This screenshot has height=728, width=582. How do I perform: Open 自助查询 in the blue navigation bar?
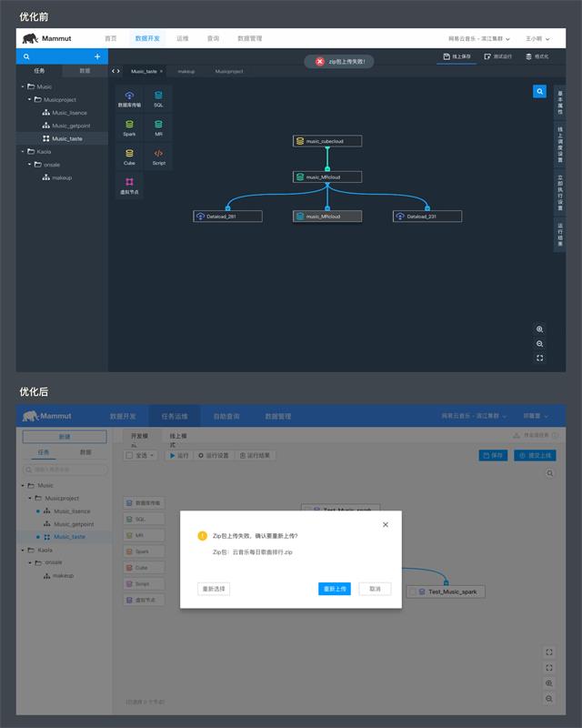coord(226,416)
